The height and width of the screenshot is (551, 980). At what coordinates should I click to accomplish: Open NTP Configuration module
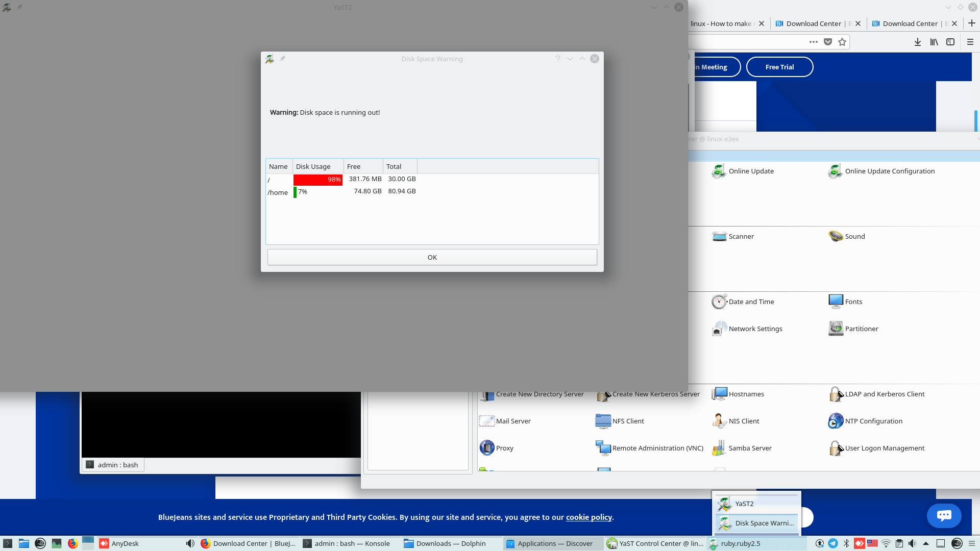873,421
